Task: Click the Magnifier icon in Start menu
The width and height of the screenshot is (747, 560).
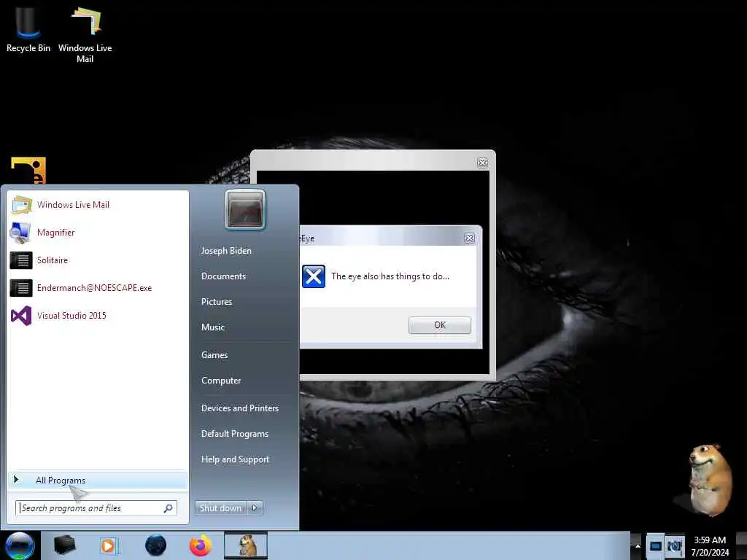Action: 21,233
